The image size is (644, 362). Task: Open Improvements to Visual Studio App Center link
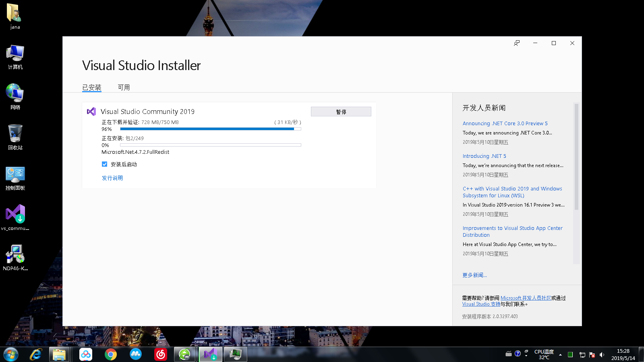(x=513, y=232)
